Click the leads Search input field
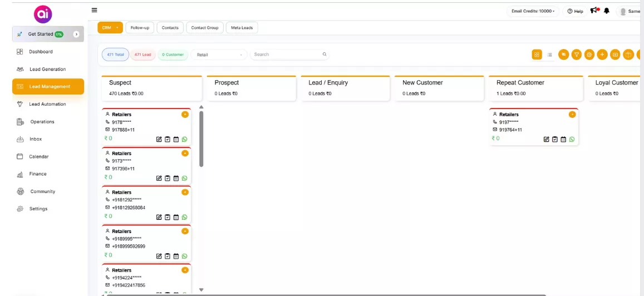The width and height of the screenshot is (644, 296). coord(287,55)
